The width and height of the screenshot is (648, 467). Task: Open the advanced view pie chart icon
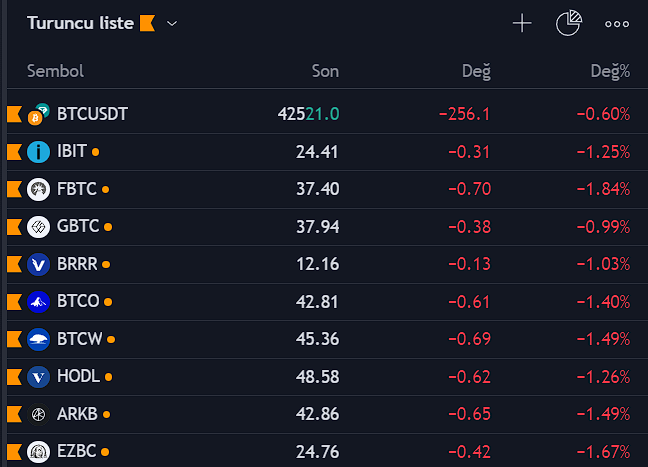pyautogui.click(x=569, y=23)
